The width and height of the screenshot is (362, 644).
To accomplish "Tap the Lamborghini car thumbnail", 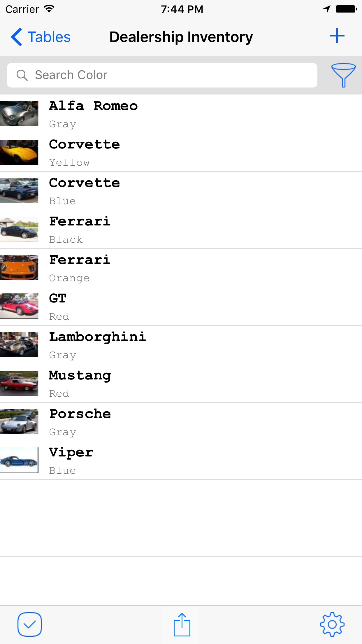I will tap(19, 345).
